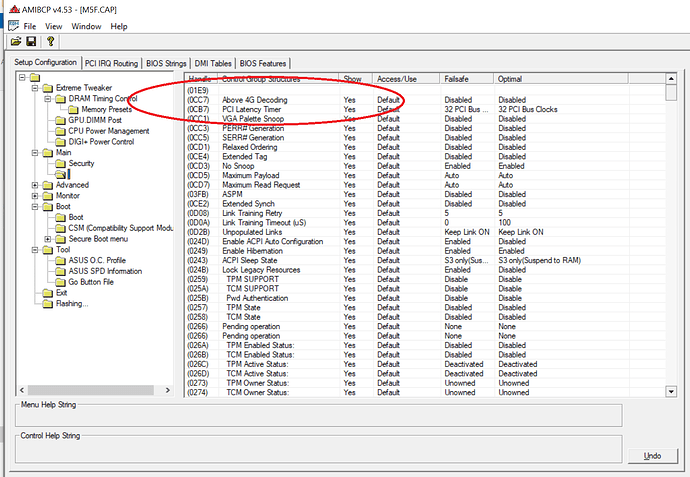
Task: Click the Access/Use column header
Action: coord(406,79)
